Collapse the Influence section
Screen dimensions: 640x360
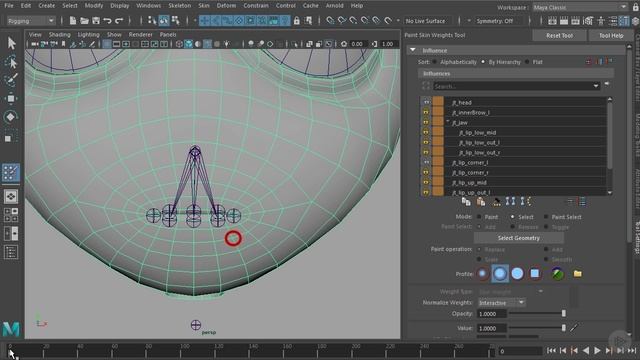pyautogui.click(x=413, y=50)
